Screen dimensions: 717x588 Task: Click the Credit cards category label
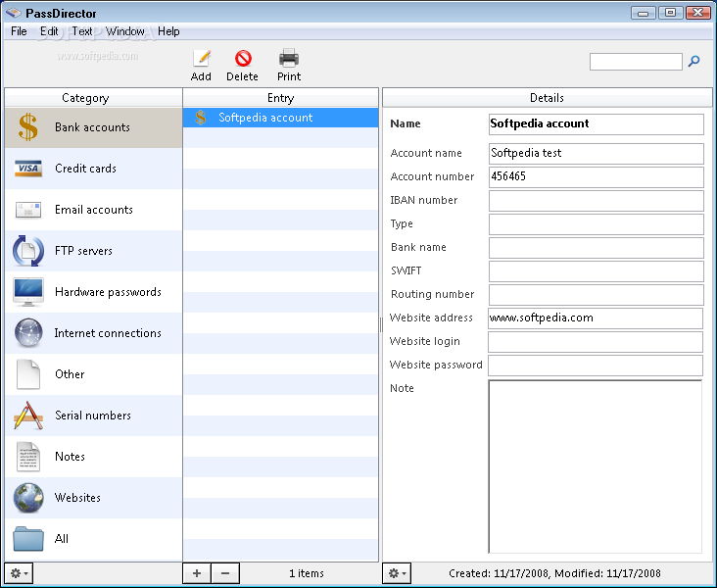click(85, 169)
